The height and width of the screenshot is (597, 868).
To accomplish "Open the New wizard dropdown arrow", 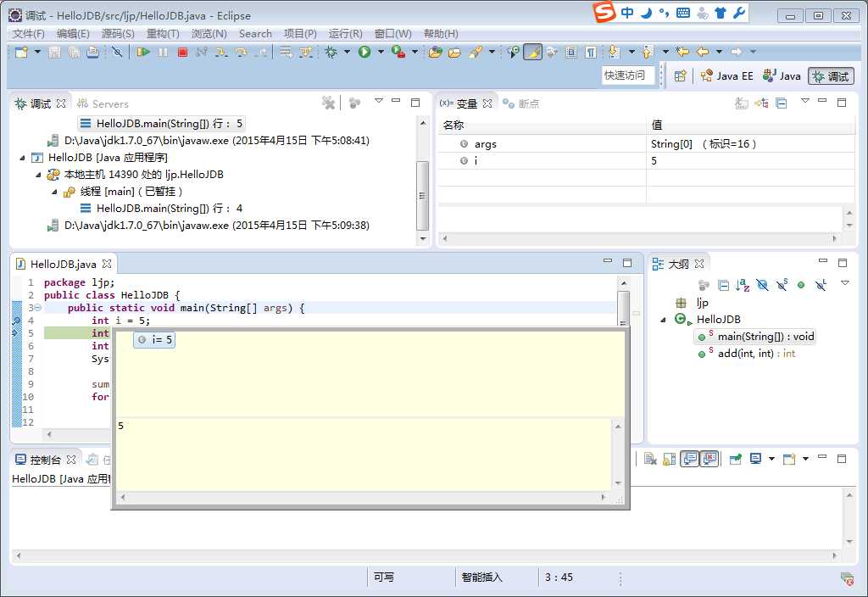I will tap(37, 52).
